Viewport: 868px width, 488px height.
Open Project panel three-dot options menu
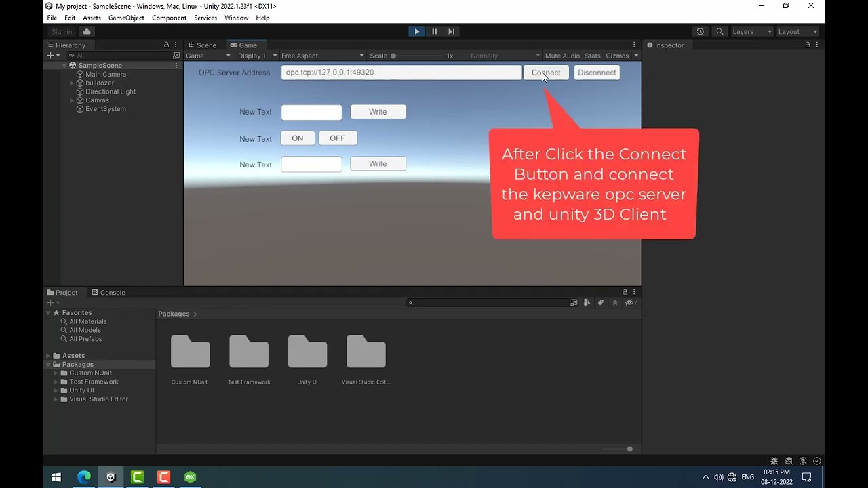635,292
